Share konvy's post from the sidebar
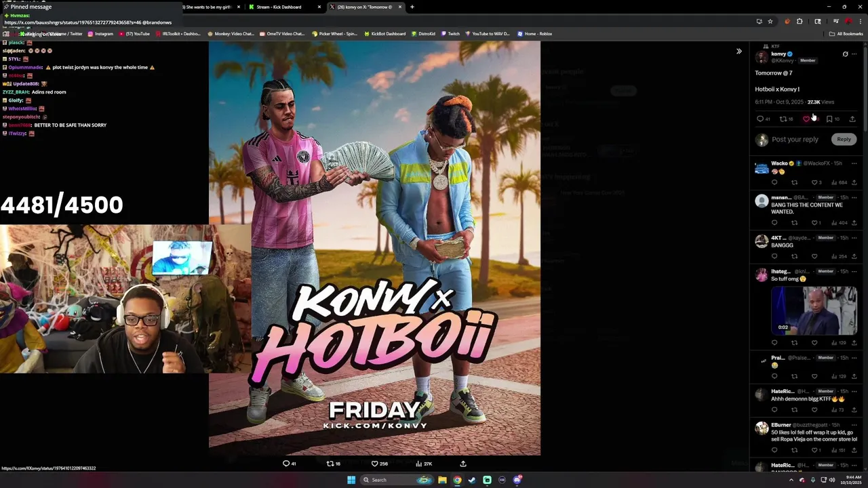Screen dimensions: 868x488 coord(852,119)
